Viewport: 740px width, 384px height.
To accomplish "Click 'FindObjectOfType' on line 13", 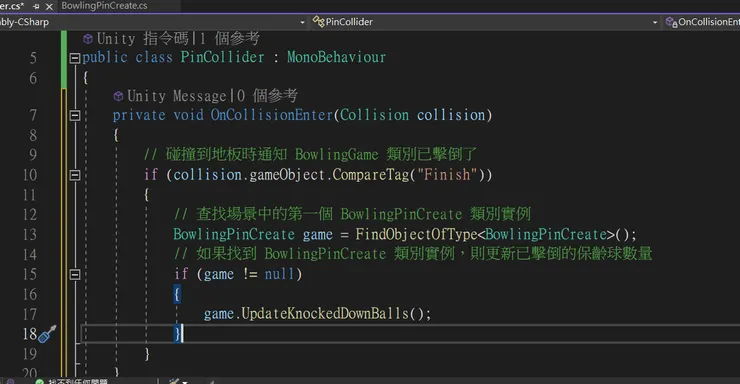I will pos(416,234).
